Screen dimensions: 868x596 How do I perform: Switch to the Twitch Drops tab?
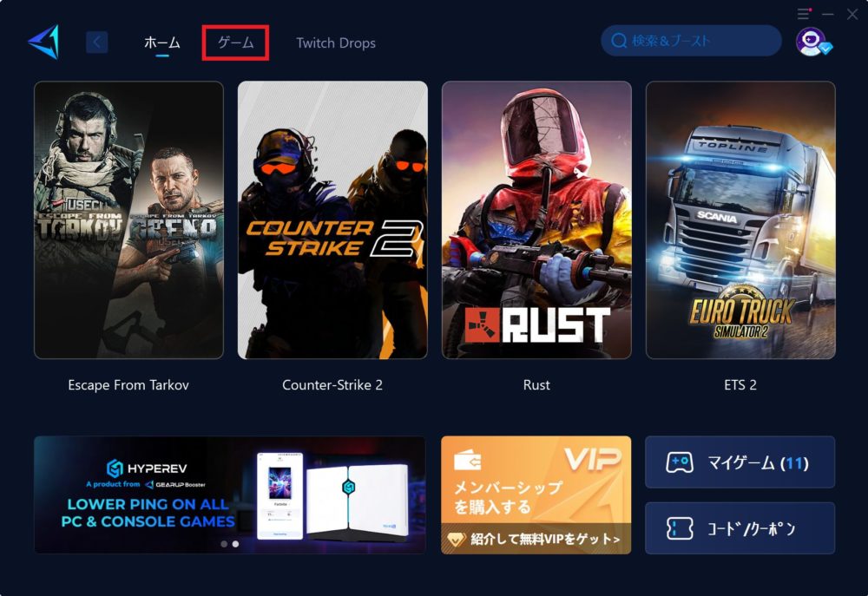pos(336,42)
